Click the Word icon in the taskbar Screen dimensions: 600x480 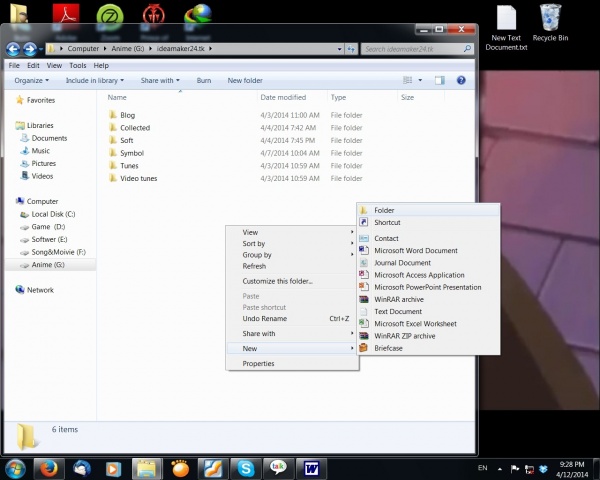pyautogui.click(x=311, y=467)
